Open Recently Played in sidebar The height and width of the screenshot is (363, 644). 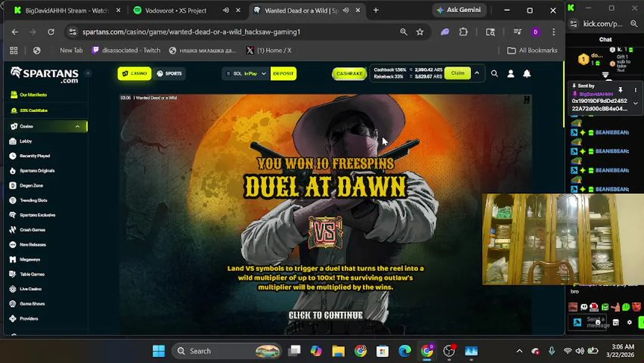(35, 156)
